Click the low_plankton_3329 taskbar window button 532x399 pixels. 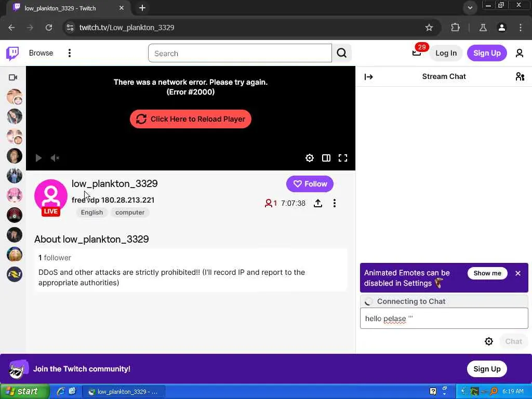pyautogui.click(x=124, y=392)
